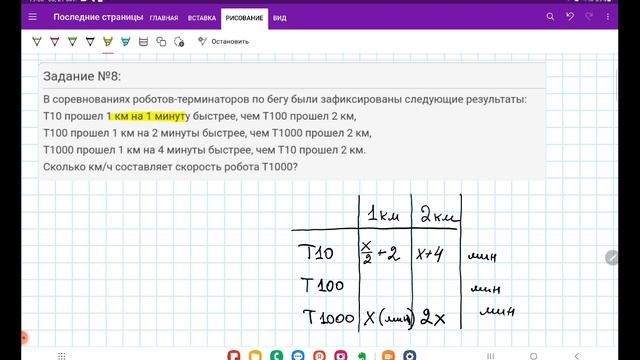Screen dimensions: 640x360
Task: Tap the Остановить stop inking button
Action: pyautogui.click(x=223, y=41)
